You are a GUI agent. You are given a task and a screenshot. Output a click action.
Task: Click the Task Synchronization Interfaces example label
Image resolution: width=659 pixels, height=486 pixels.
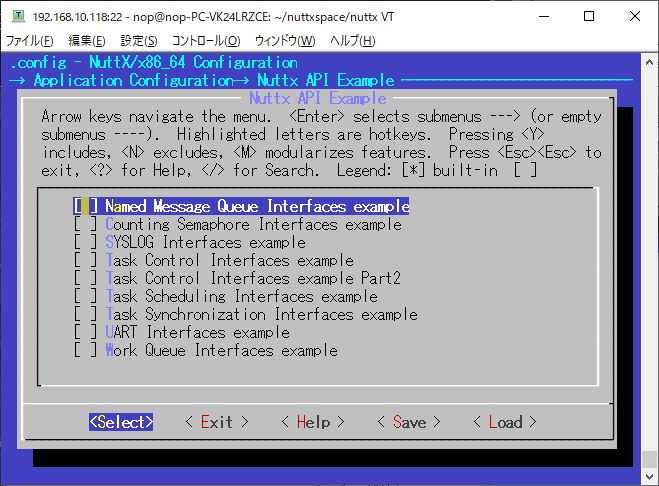[x=261, y=314]
